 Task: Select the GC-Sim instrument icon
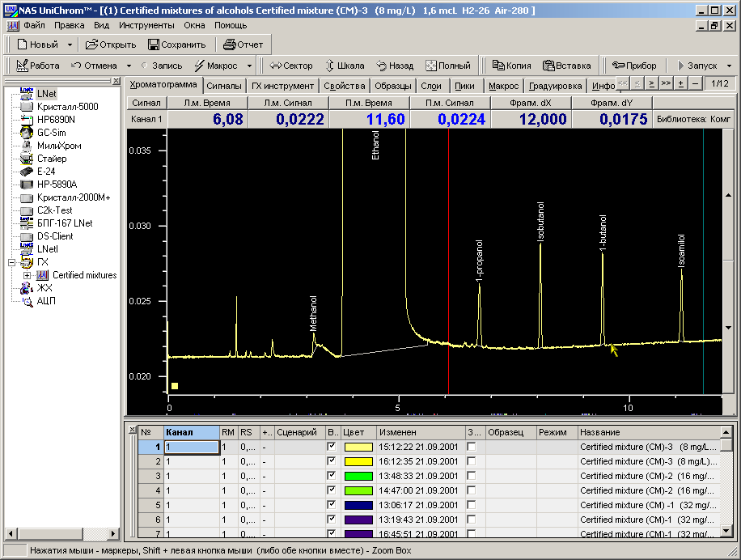(27, 133)
